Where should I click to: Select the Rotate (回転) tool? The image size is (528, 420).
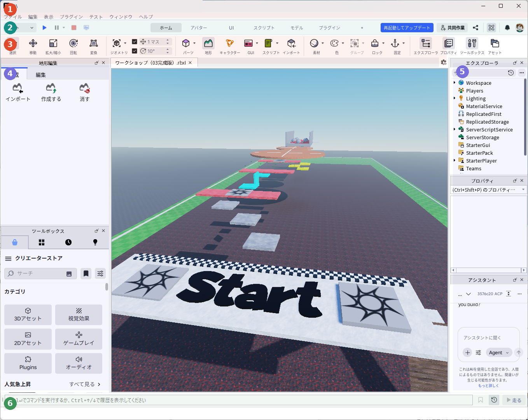73,46
